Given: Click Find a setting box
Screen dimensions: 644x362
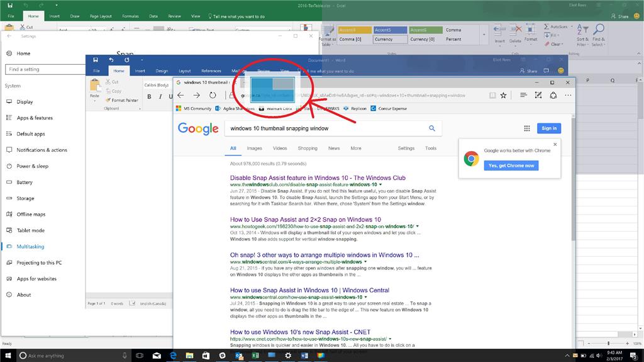Looking at the screenshot, I should point(45,69).
